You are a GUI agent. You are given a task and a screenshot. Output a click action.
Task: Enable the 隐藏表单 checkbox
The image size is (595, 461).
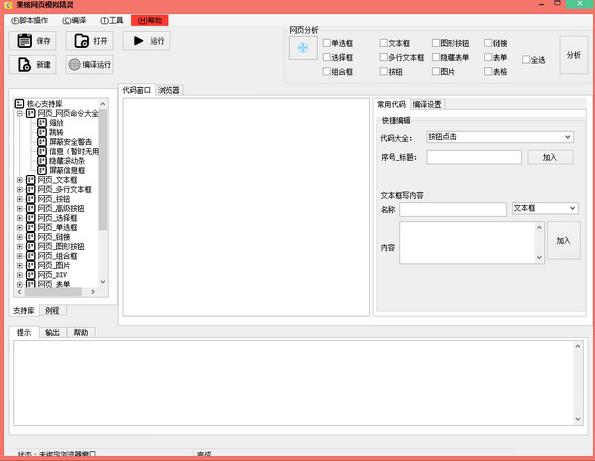click(436, 57)
